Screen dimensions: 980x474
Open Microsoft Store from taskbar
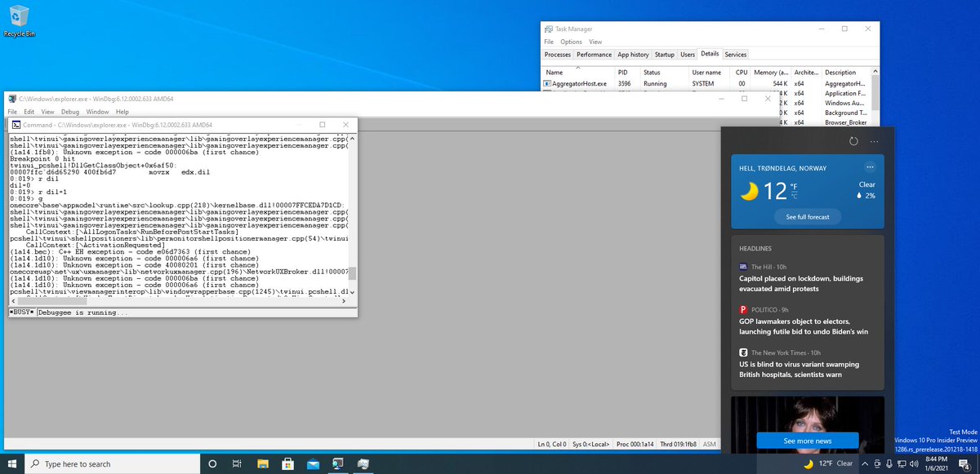coord(287,463)
